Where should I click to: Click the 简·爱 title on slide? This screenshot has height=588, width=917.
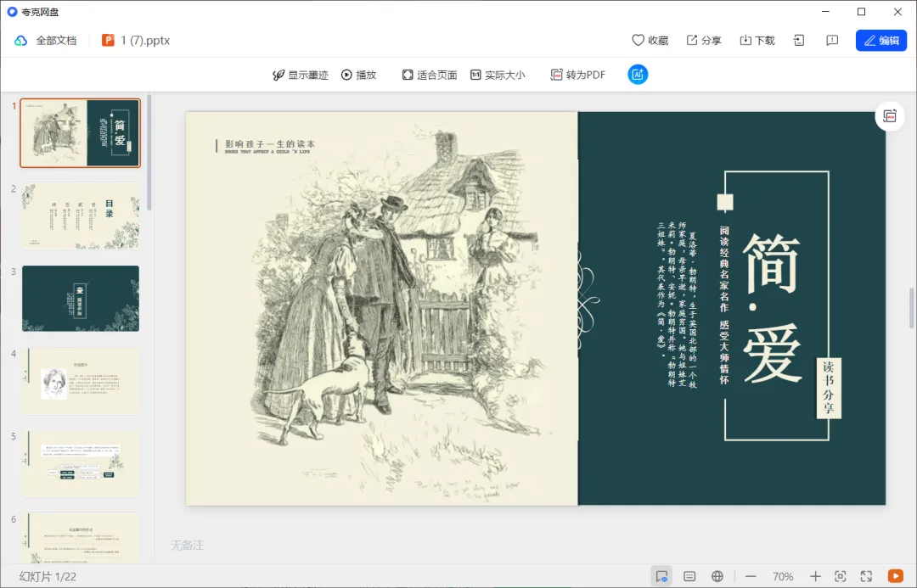pyautogui.click(x=772, y=308)
